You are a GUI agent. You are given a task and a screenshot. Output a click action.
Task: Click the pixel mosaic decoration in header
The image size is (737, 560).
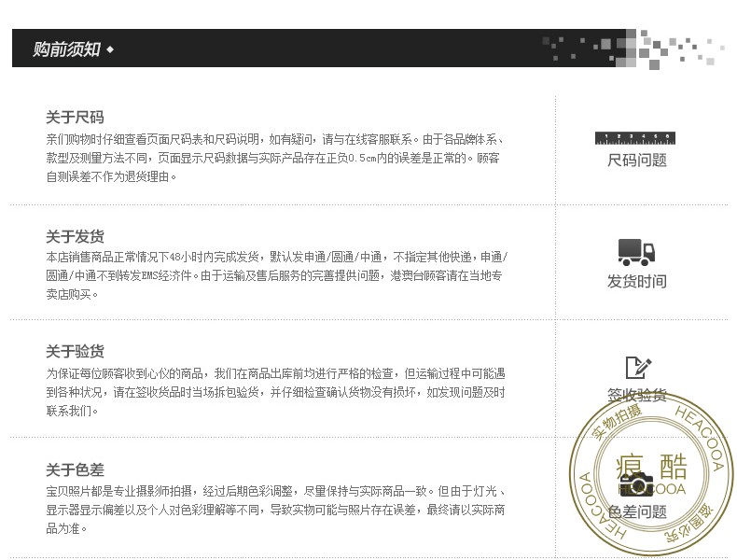(x=633, y=48)
